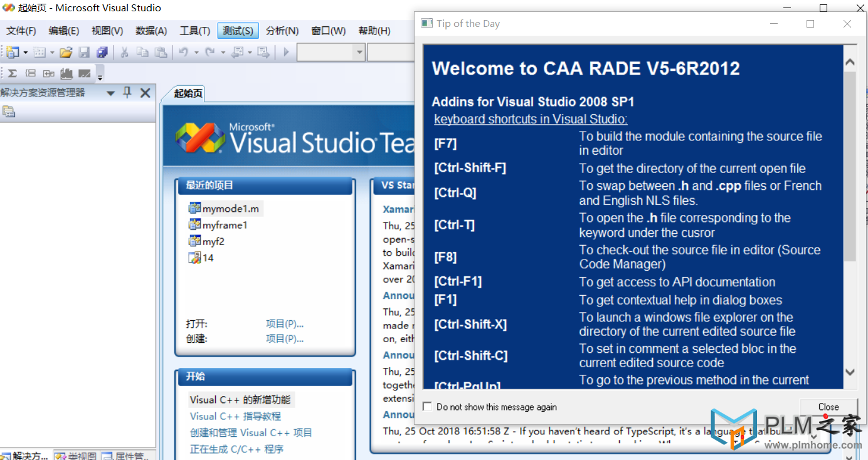Open '创建和管理 Visual C++ 项目' link
Viewport: 868px width, 460px height.
click(251, 432)
